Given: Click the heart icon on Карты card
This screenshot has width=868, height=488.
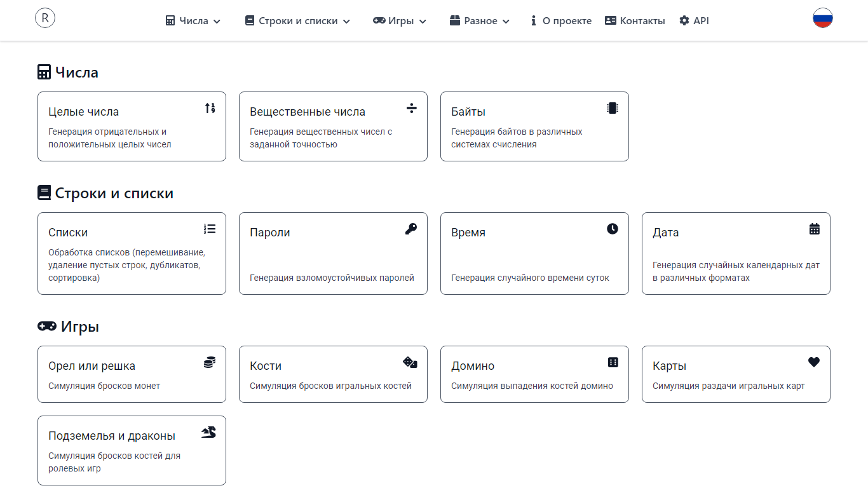Looking at the screenshot, I should (x=814, y=362).
